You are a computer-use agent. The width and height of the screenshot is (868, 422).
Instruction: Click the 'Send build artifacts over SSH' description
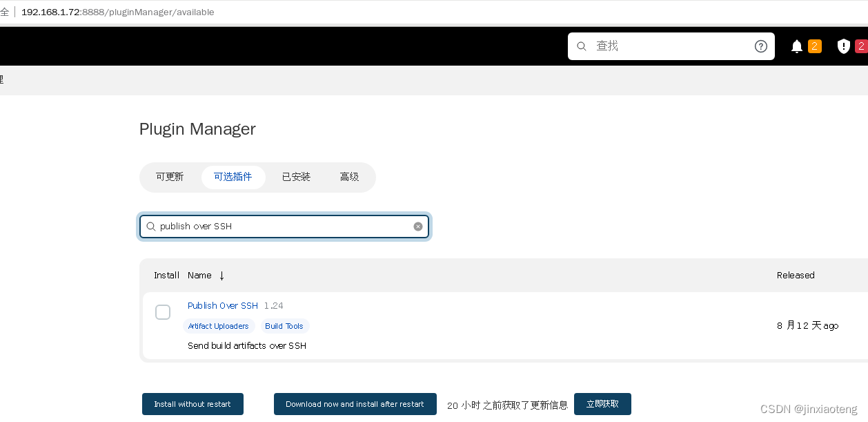247,345
